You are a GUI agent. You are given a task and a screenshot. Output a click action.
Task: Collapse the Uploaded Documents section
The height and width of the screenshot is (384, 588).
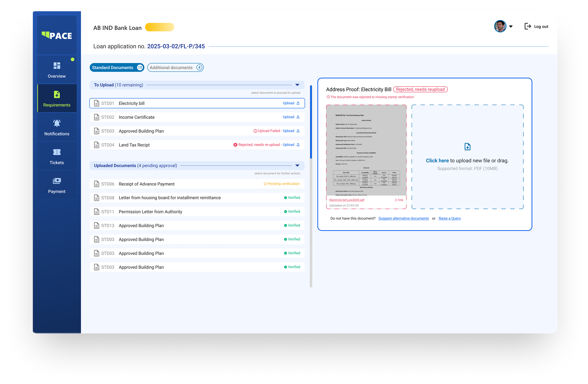(297, 165)
